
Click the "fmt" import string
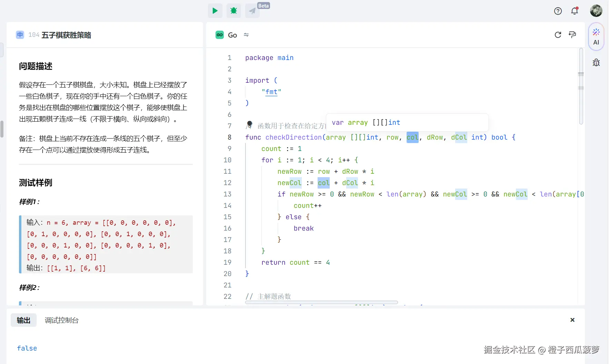(271, 92)
